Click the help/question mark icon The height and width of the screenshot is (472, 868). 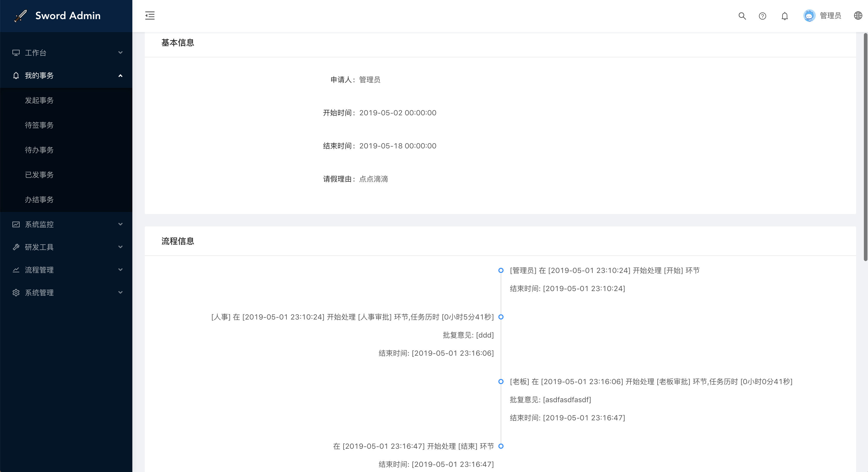click(x=762, y=16)
